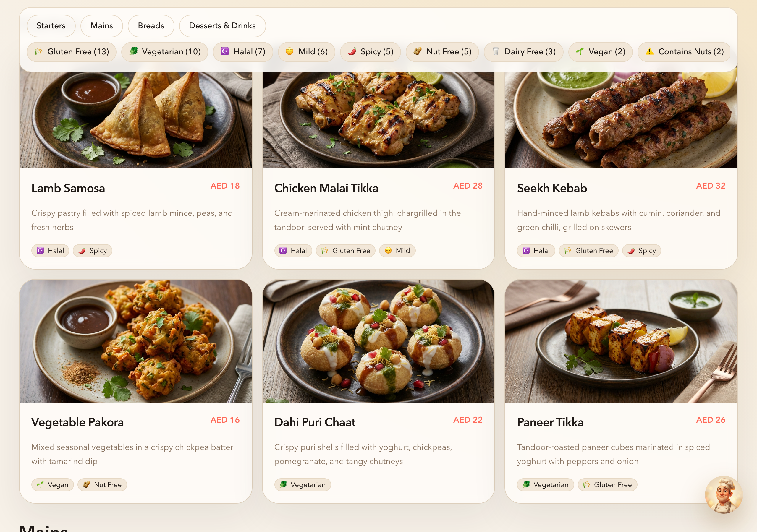Open the chef assistant avatar
The image size is (757, 532).
click(x=723, y=494)
